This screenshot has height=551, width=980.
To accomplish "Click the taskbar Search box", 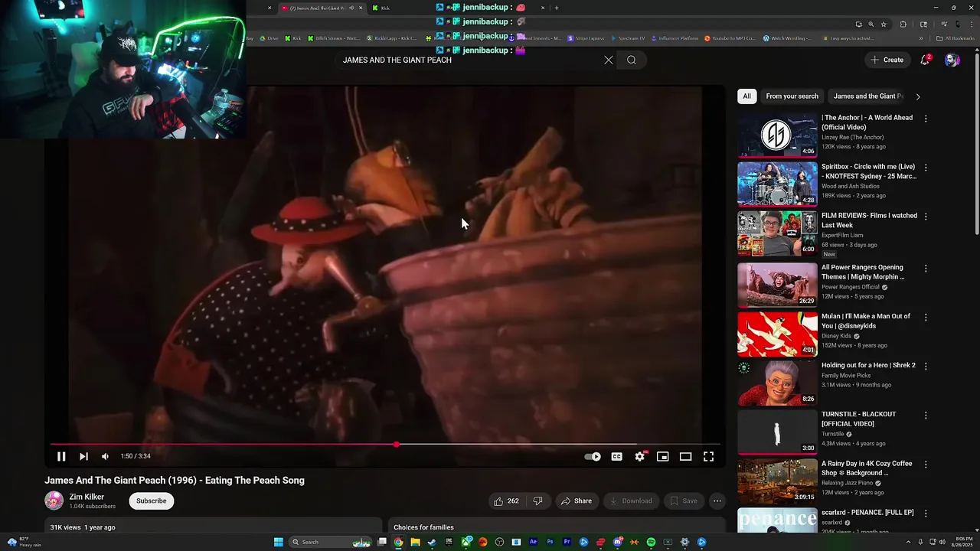I will tap(331, 542).
